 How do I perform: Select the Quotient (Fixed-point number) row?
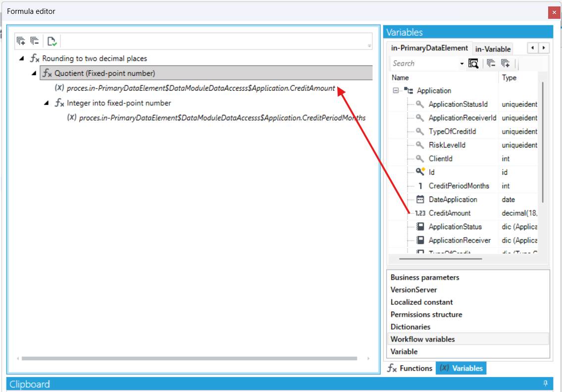click(206, 73)
